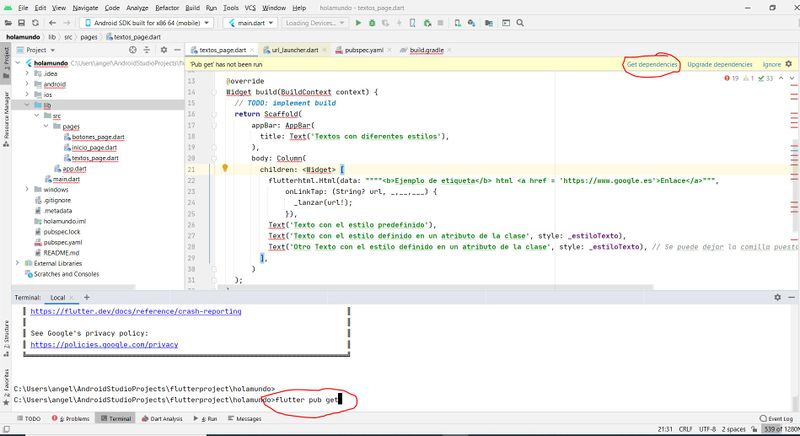This screenshot has width=800, height=436.
Task: Click the yellow lightbulb intention icon
Action: click(x=224, y=168)
